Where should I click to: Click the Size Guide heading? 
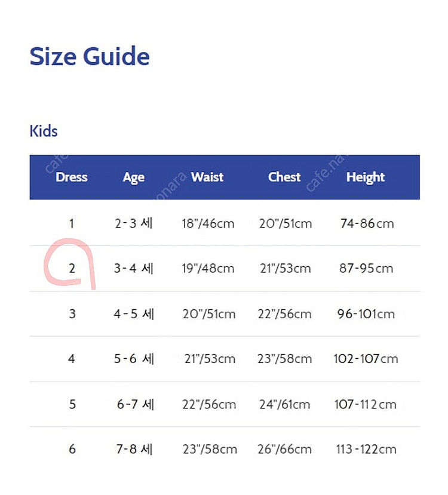tap(90, 57)
